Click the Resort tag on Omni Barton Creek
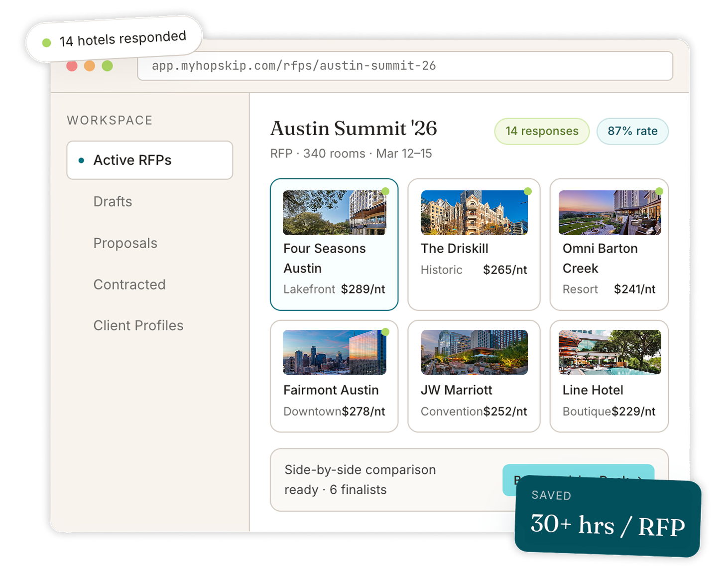 (580, 289)
